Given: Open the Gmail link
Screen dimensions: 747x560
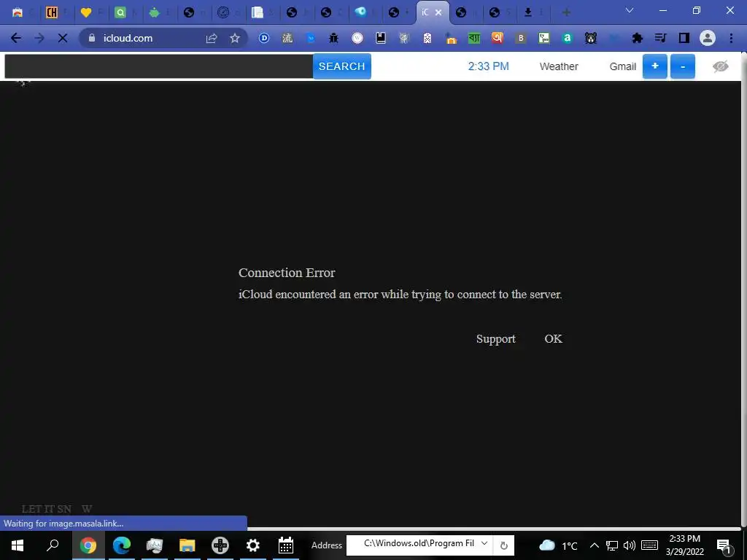Looking at the screenshot, I should 623,66.
